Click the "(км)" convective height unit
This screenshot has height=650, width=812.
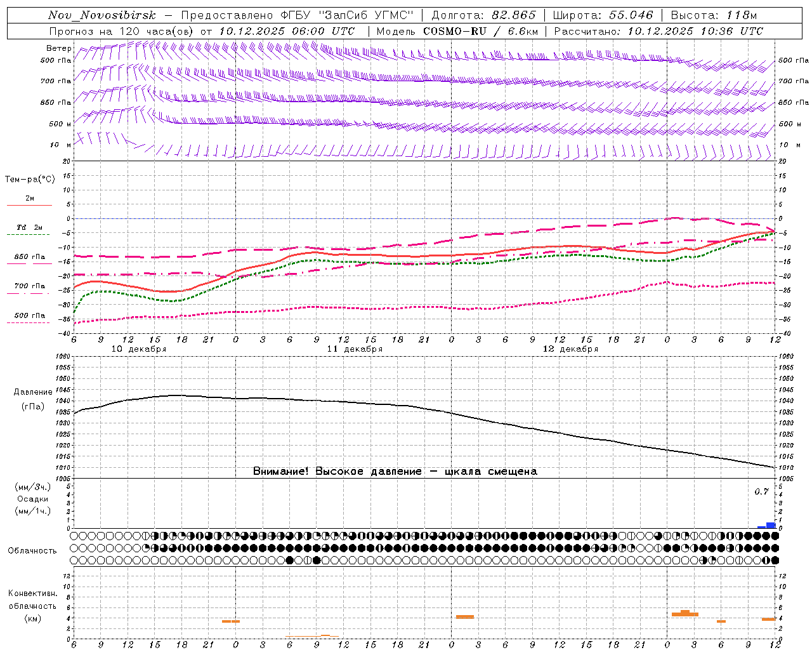pyautogui.click(x=32, y=618)
